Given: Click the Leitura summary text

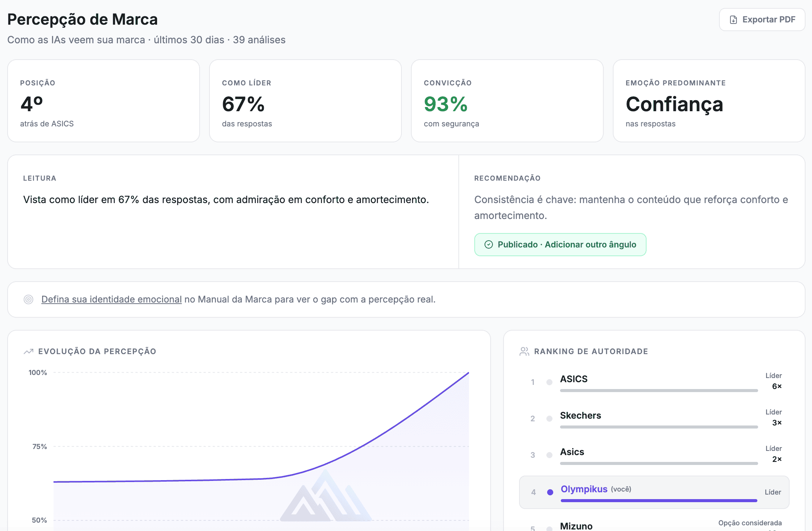Looking at the screenshot, I should pos(226,200).
